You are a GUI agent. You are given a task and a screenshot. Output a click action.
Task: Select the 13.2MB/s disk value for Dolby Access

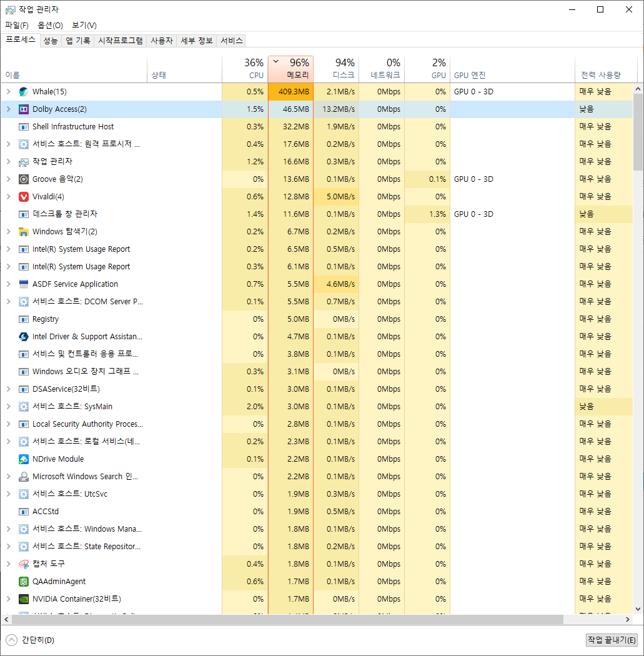(x=336, y=109)
